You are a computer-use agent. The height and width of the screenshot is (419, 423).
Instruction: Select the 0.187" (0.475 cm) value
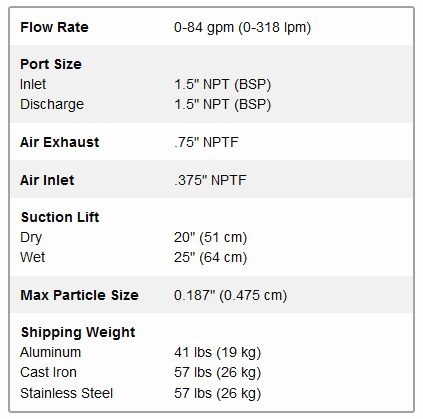tap(230, 295)
